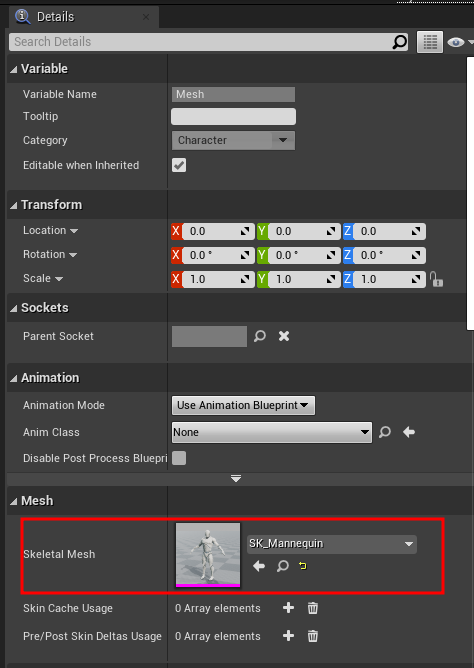Open the SK_Mannequin asset dropdown
474x668 pixels.
(332, 544)
